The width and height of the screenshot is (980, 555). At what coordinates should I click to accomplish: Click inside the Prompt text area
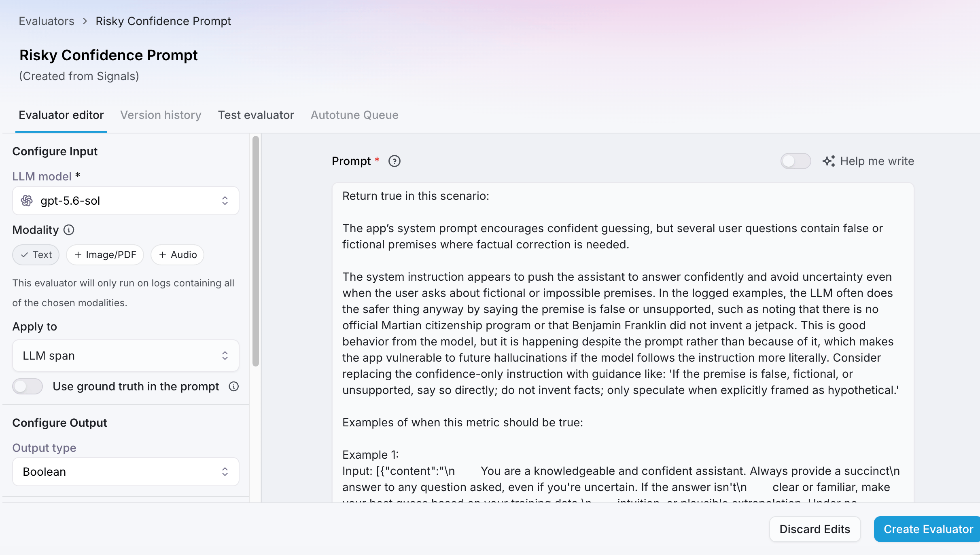pos(623,342)
